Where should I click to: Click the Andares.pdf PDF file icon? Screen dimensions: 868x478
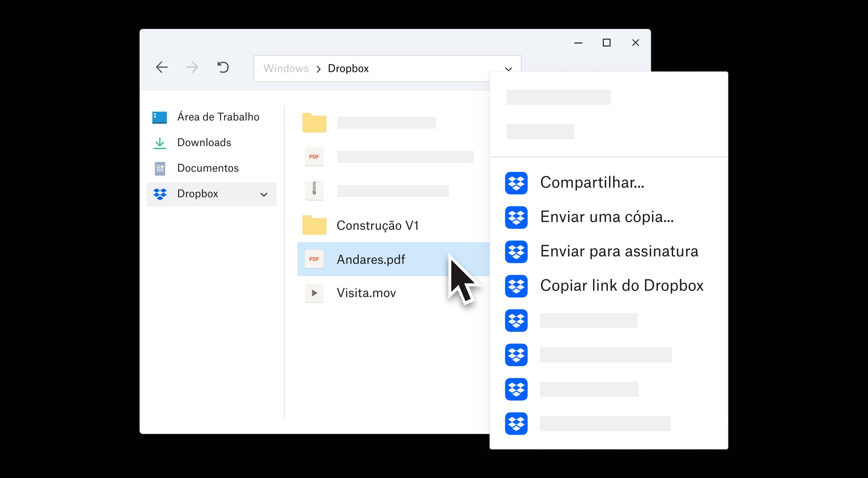pyautogui.click(x=314, y=259)
